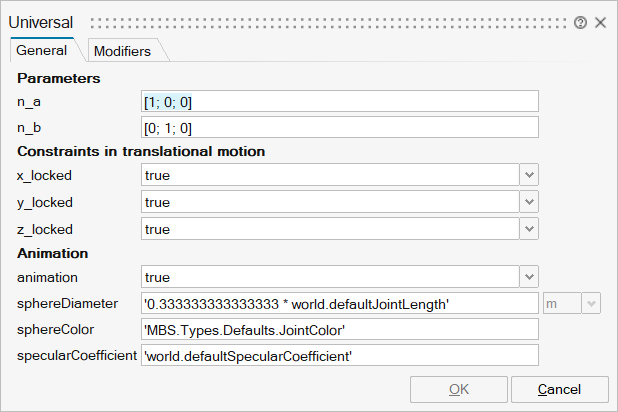Select the General tab
618x412 pixels.
tap(42, 51)
